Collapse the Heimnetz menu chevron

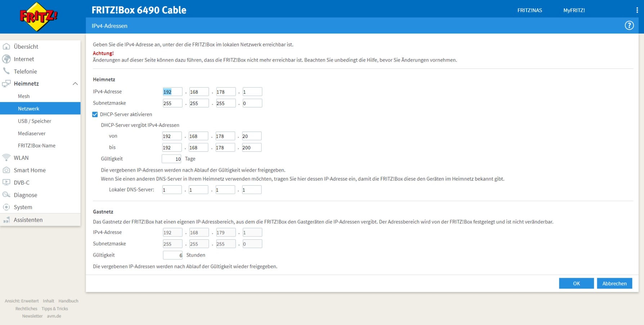[x=75, y=84]
